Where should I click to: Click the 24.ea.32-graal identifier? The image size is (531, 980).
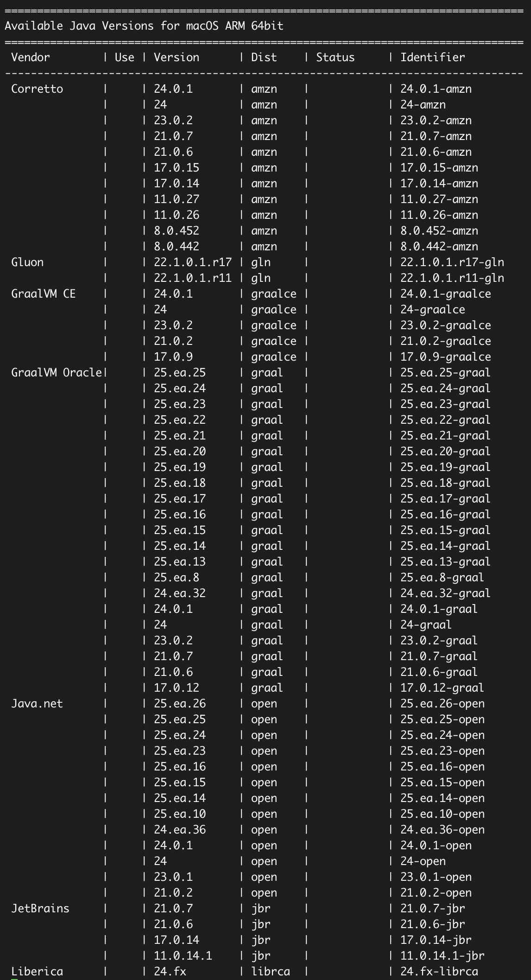(445, 593)
